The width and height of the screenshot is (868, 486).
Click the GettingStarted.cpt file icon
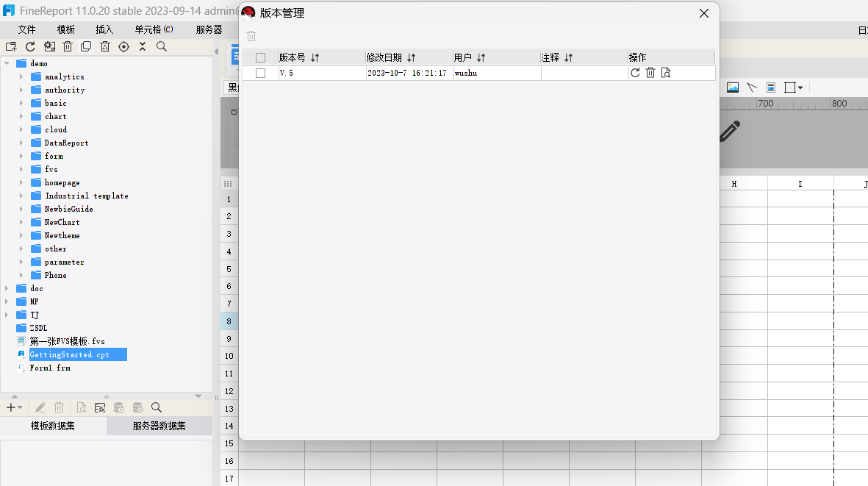pyautogui.click(x=21, y=354)
